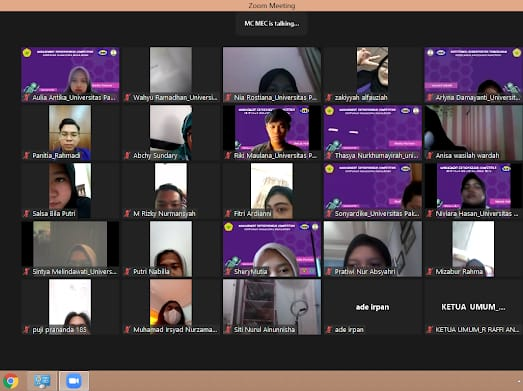Select Salsa Bila Putri's video tile
523x391 pixels.
coord(70,190)
